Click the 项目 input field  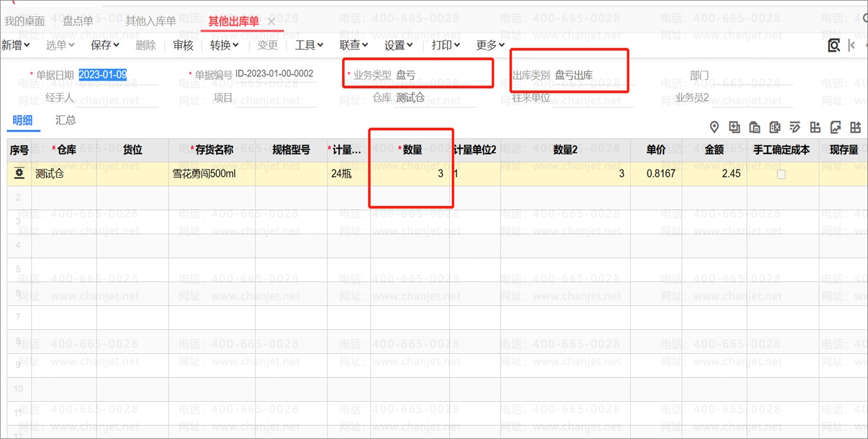click(277, 98)
